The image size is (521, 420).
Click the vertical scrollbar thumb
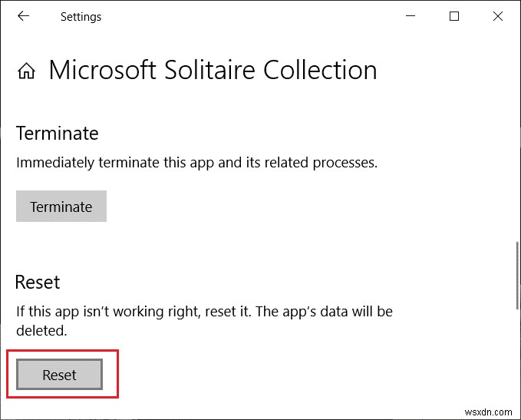point(517,276)
